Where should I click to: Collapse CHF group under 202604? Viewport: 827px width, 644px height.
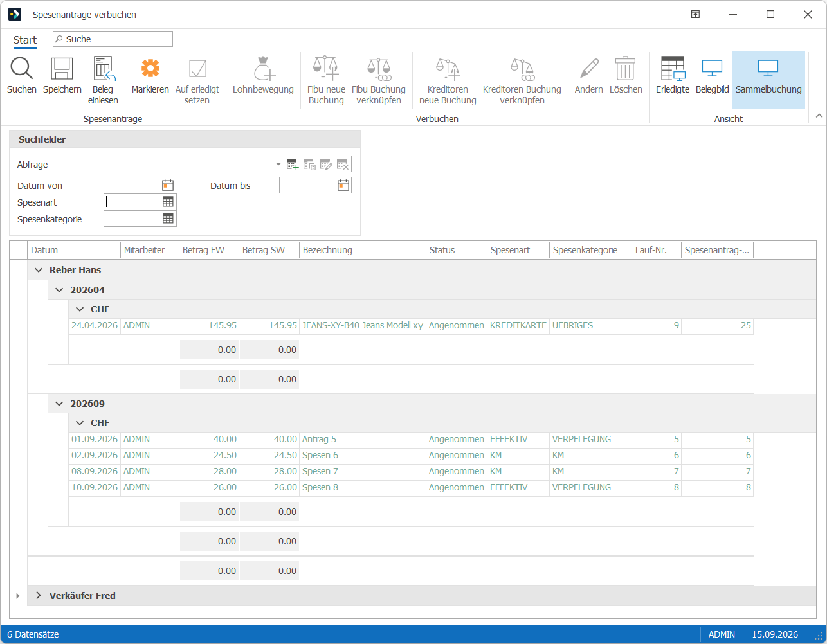click(x=80, y=309)
